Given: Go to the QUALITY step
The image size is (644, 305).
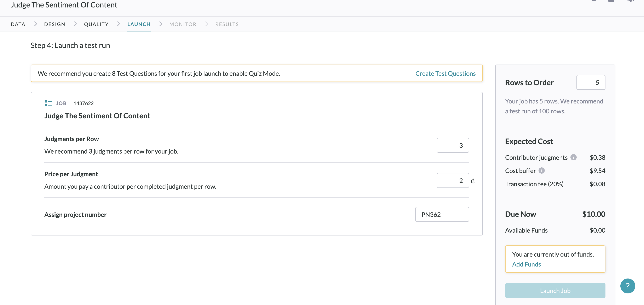Looking at the screenshot, I should tap(96, 24).
